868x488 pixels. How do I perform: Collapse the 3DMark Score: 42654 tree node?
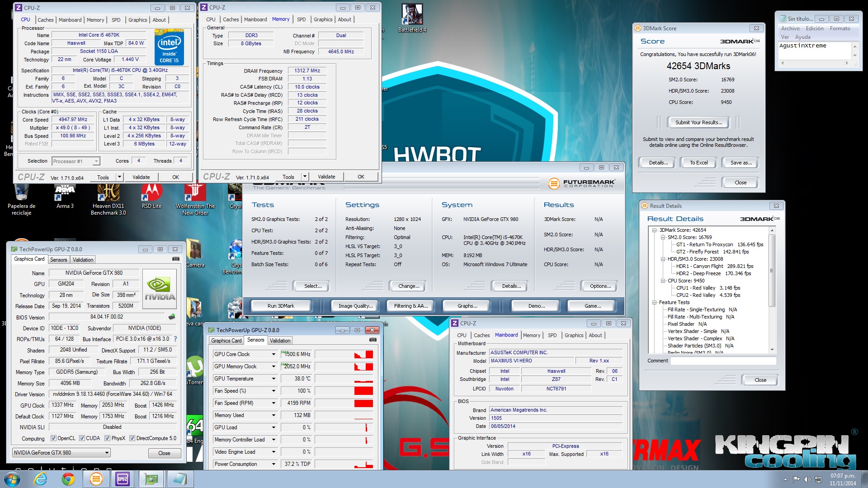coord(655,230)
